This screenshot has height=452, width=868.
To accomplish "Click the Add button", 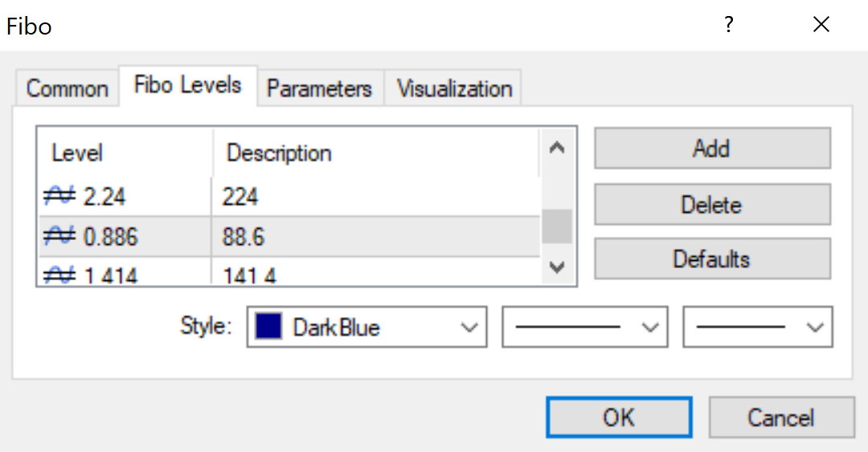I will click(712, 149).
